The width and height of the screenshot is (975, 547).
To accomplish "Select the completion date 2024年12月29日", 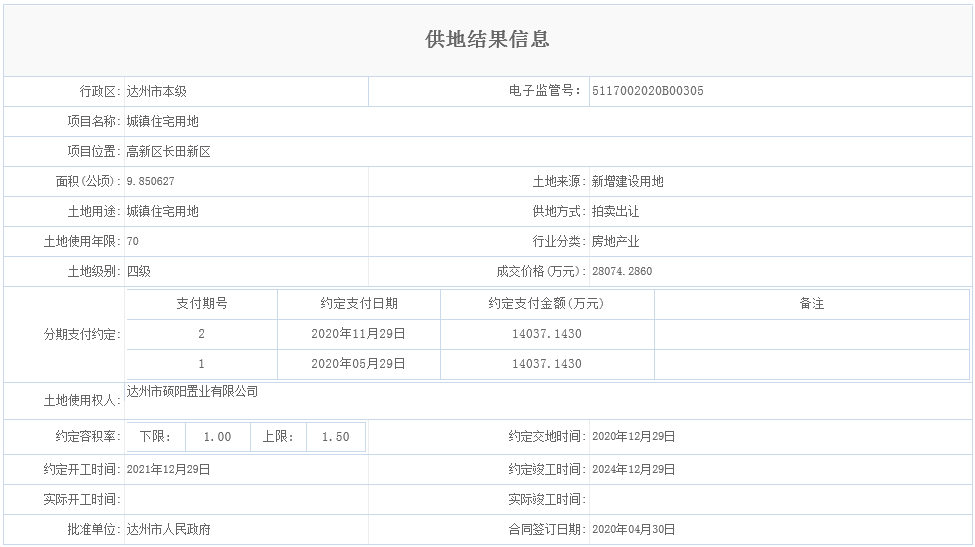I will coord(634,469).
